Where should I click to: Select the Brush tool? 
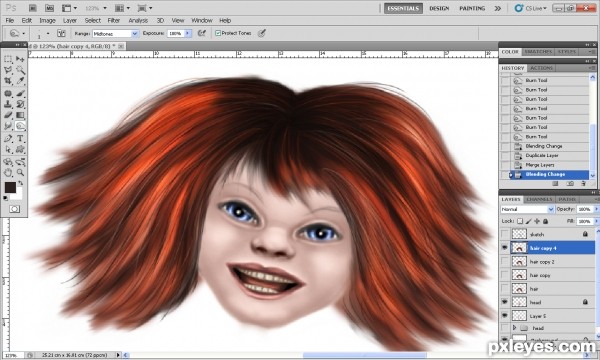point(20,93)
